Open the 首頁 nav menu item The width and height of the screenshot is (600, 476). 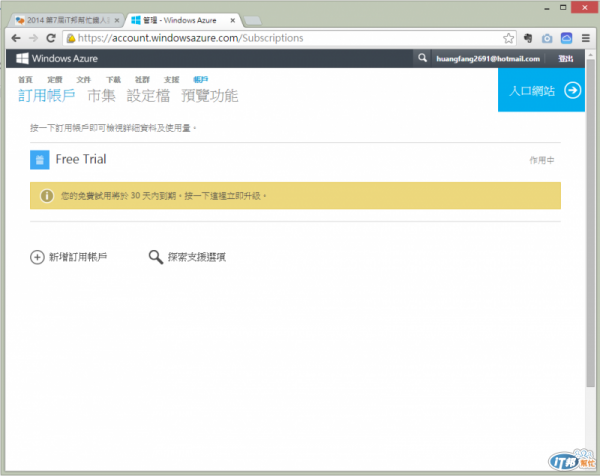click(25, 80)
